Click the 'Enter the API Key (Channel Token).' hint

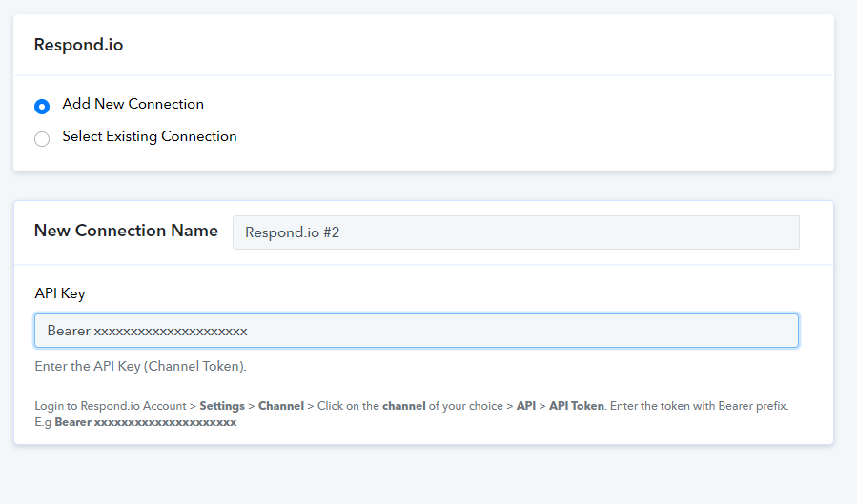140,367
